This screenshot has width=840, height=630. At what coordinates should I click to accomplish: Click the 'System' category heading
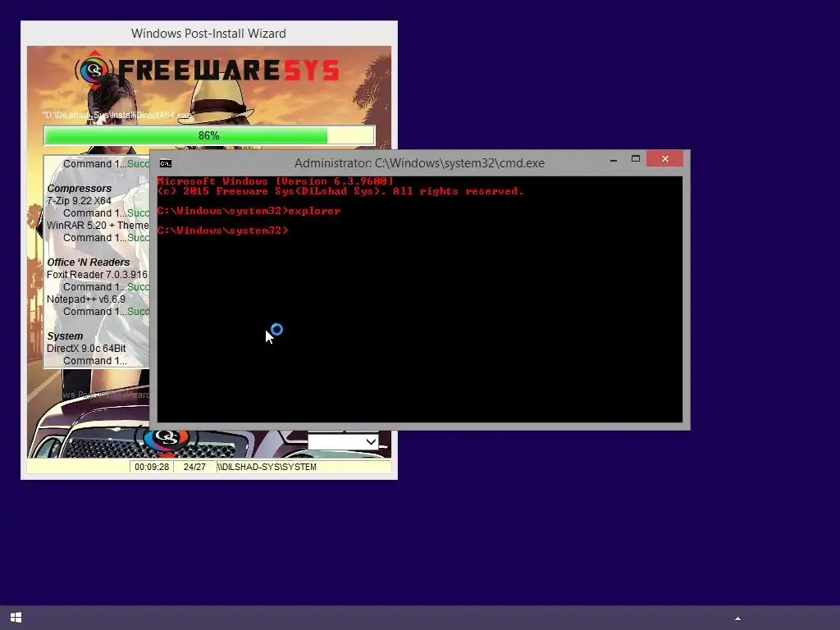tap(65, 336)
